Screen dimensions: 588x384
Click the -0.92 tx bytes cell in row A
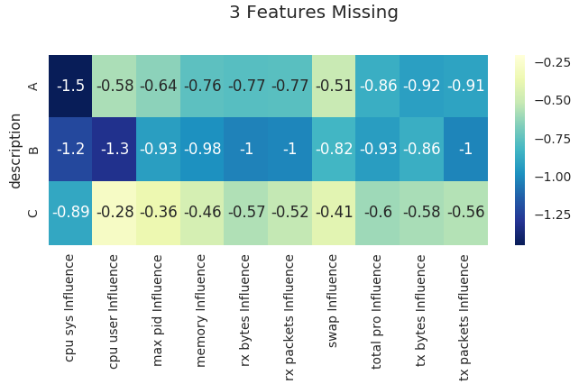422,86
